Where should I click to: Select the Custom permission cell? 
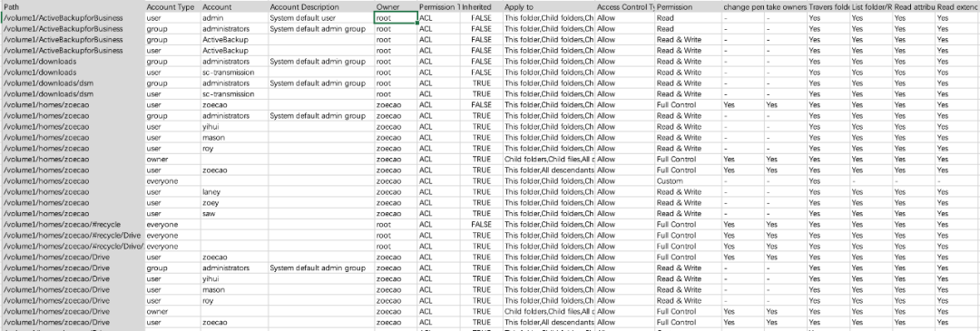pyautogui.click(x=688, y=180)
